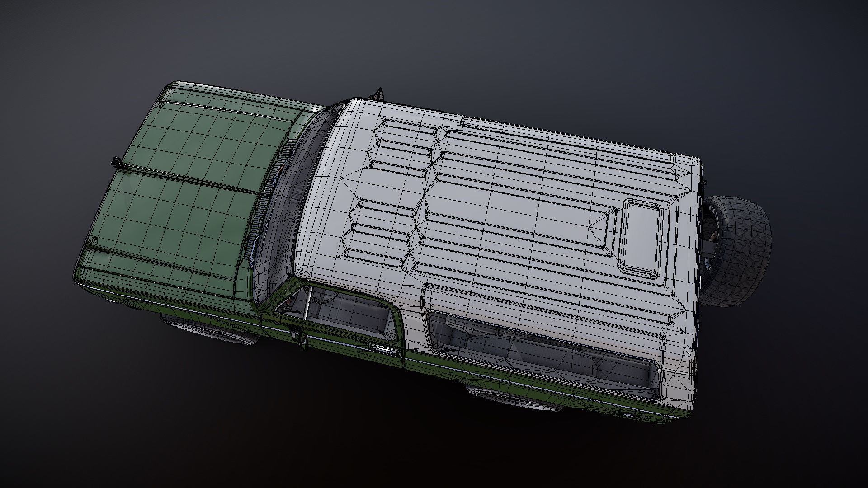Click the antenna near the top fender
The width and height of the screenshot is (868, 488).
(379, 94)
